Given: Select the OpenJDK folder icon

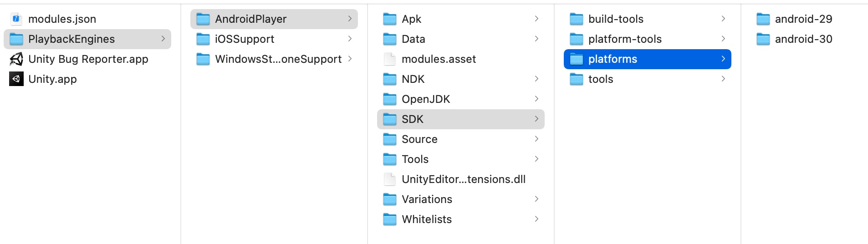Looking at the screenshot, I should [390, 99].
